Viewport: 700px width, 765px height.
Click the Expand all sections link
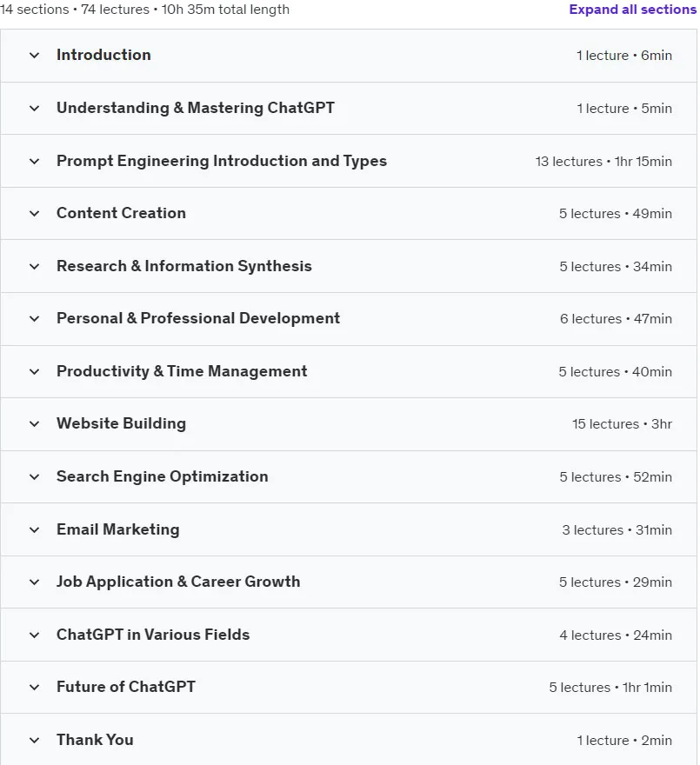[x=633, y=10]
